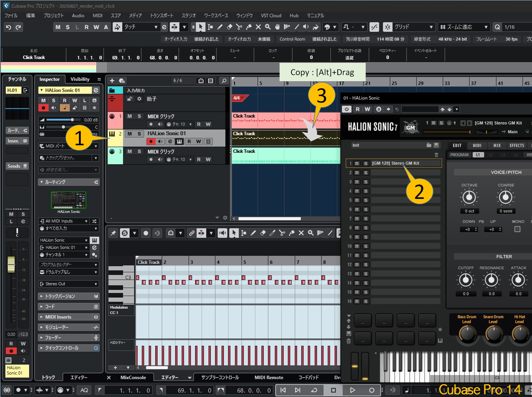The width and height of the screenshot is (532, 397).
Task: Solo MIDI クリック track 3
Action: [139, 151]
